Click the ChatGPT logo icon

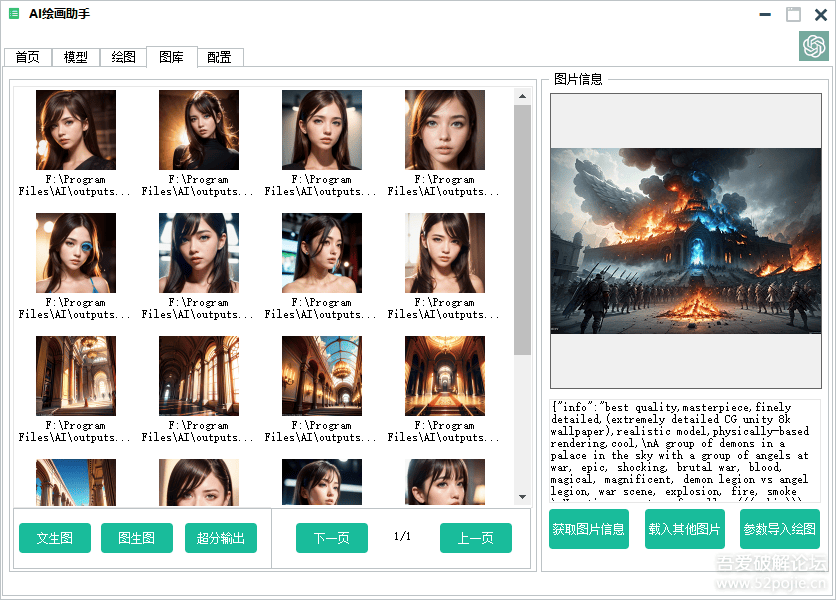(x=814, y=46)
